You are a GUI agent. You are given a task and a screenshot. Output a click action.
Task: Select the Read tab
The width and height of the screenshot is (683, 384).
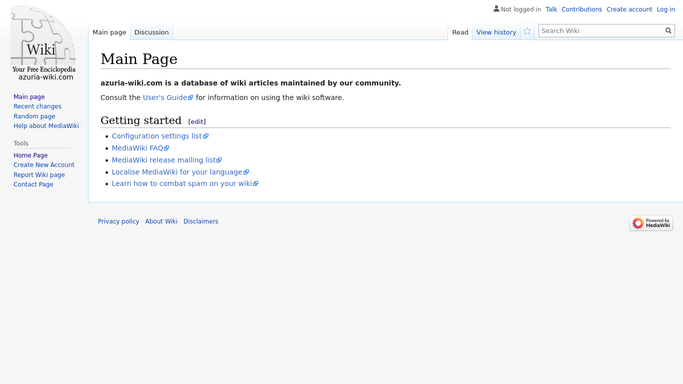[x=460, y=32]
